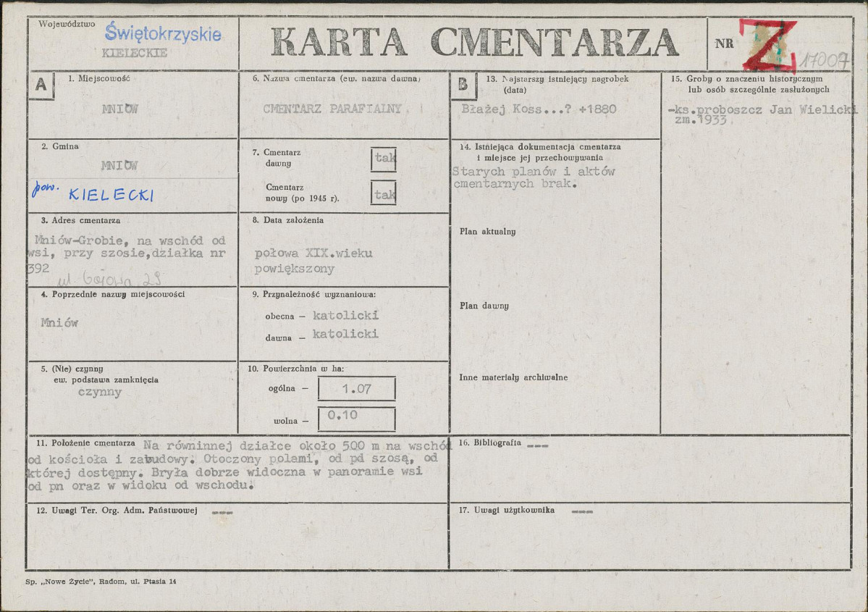
Task: Click the '15. Groby o znaczeniu historycznym' label
Action: [747, 79]
